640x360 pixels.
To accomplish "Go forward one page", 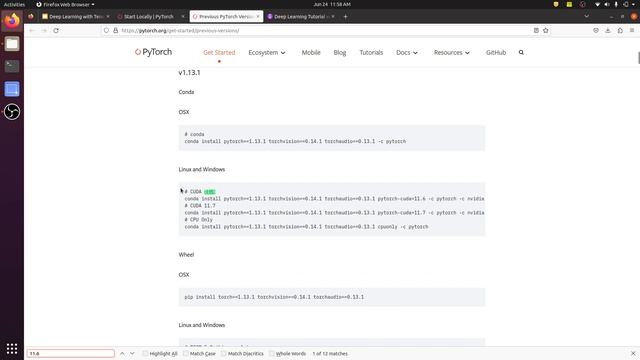I will pyautogui.click(x=44, y=31).
